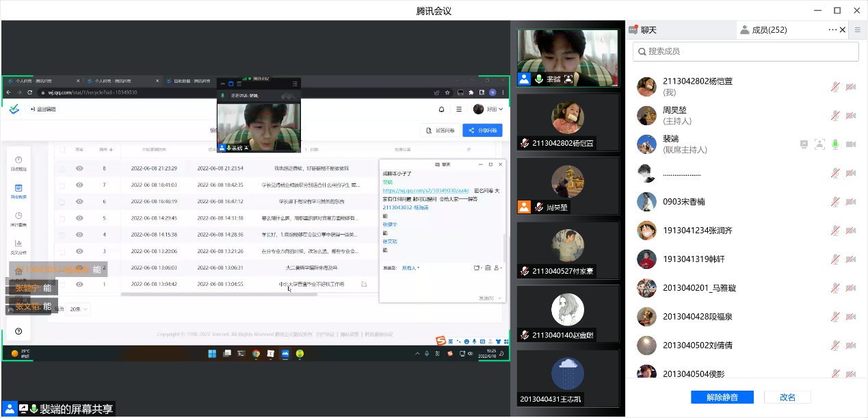Open the hamburger menu at panel top-right
Viewport: 868px width, 418px height.
857,29
